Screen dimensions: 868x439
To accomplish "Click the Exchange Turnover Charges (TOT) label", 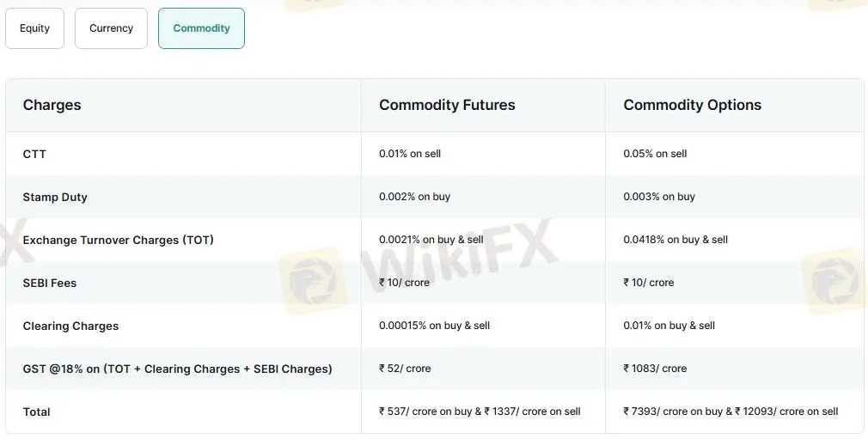I will [x=118, y=240].
